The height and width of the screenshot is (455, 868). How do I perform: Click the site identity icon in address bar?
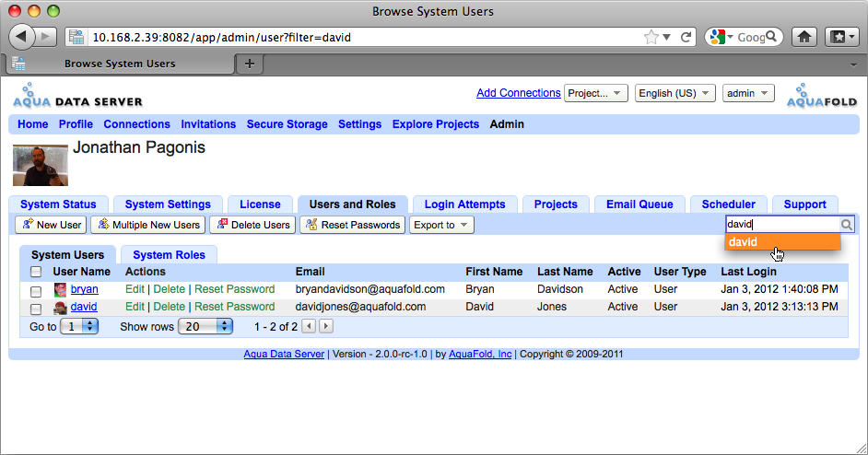[x=76, y=37]
